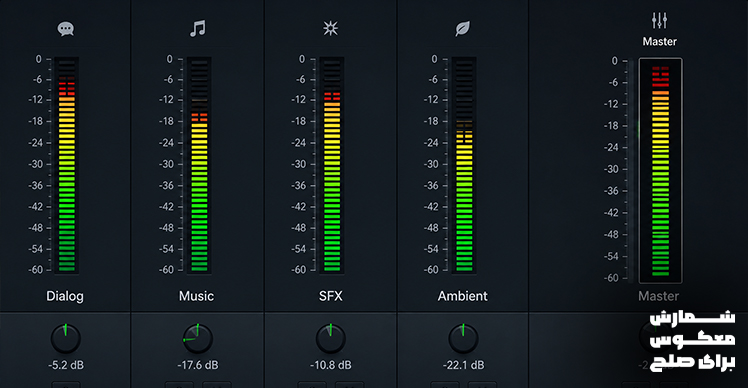Click the Music level meter
748x388 pixels.
click(x=199, y=165)
